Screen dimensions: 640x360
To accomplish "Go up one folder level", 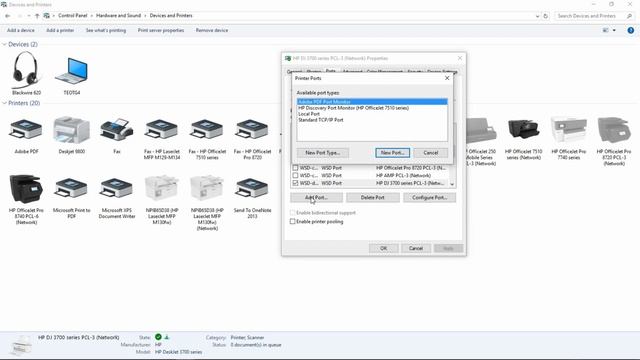I will 37,16.
